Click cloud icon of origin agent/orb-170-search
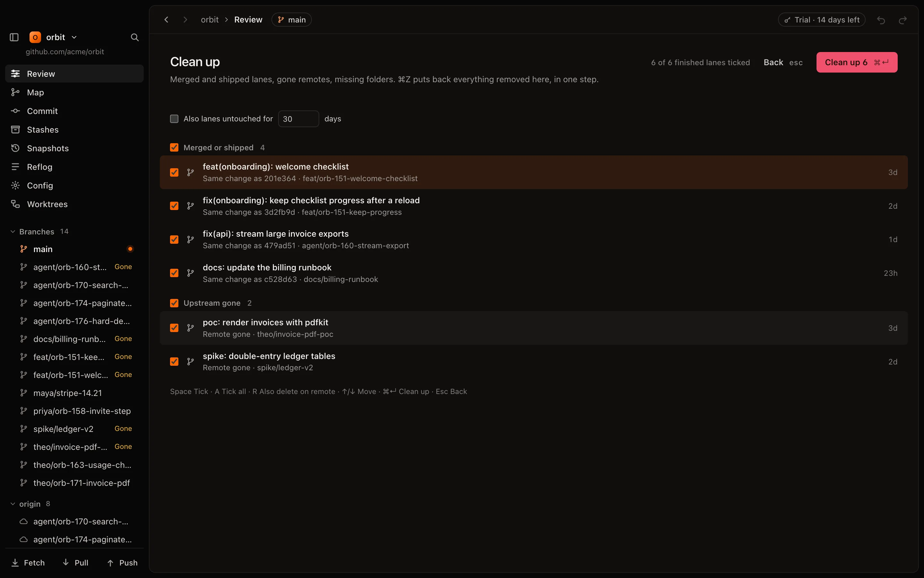 pos(24,521)
